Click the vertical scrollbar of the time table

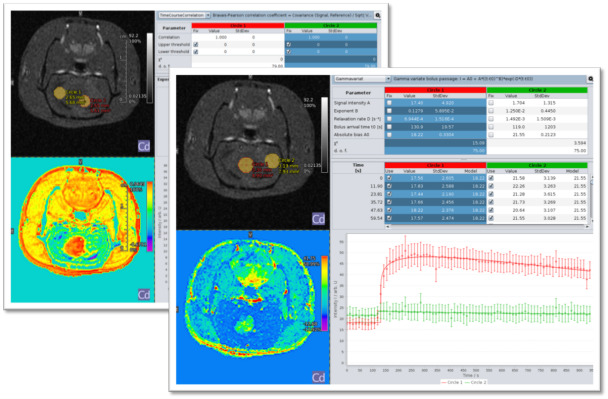coord(591,198)
